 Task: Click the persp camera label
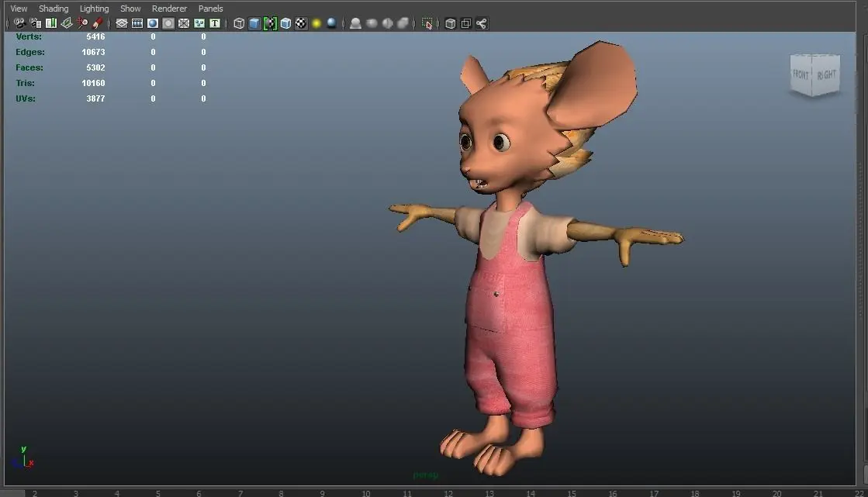pyautogui.click(x=425, y=475)
